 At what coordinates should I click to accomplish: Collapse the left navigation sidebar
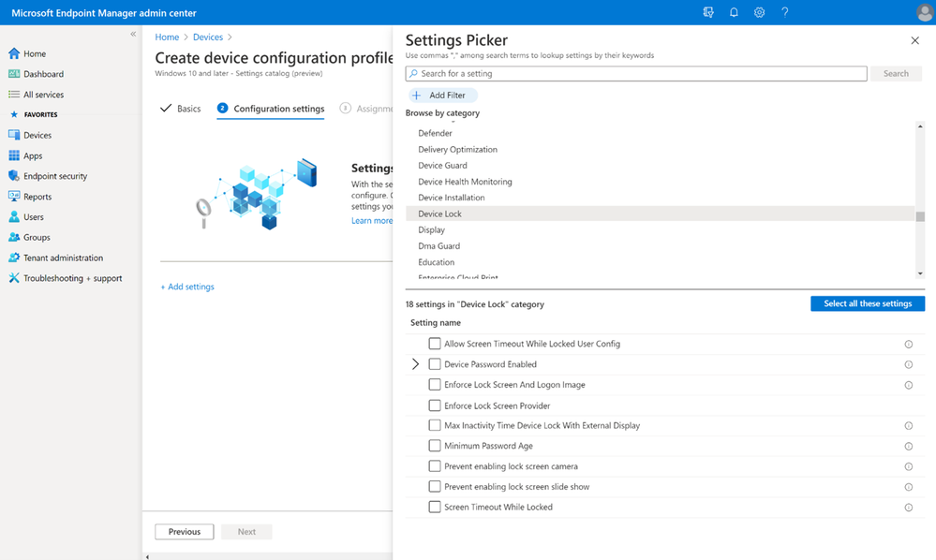click(133, 34)
